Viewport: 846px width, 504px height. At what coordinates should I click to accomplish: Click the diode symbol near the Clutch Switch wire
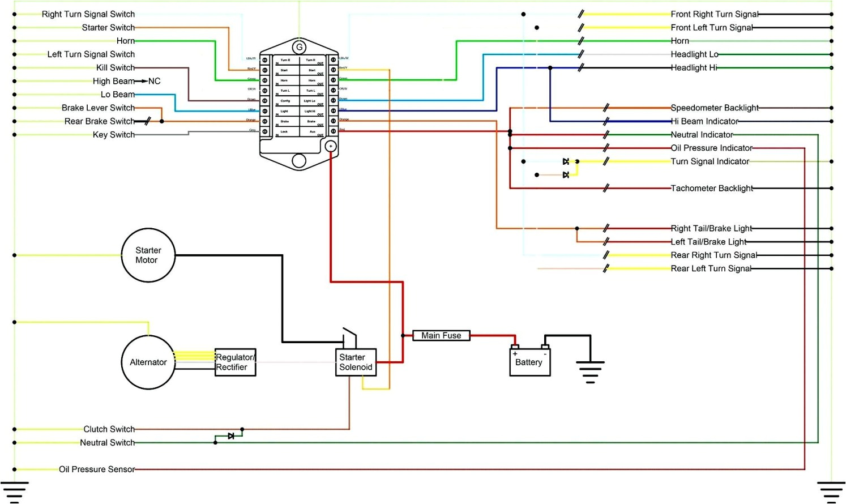pyautogui.click(x=230, y=436)
